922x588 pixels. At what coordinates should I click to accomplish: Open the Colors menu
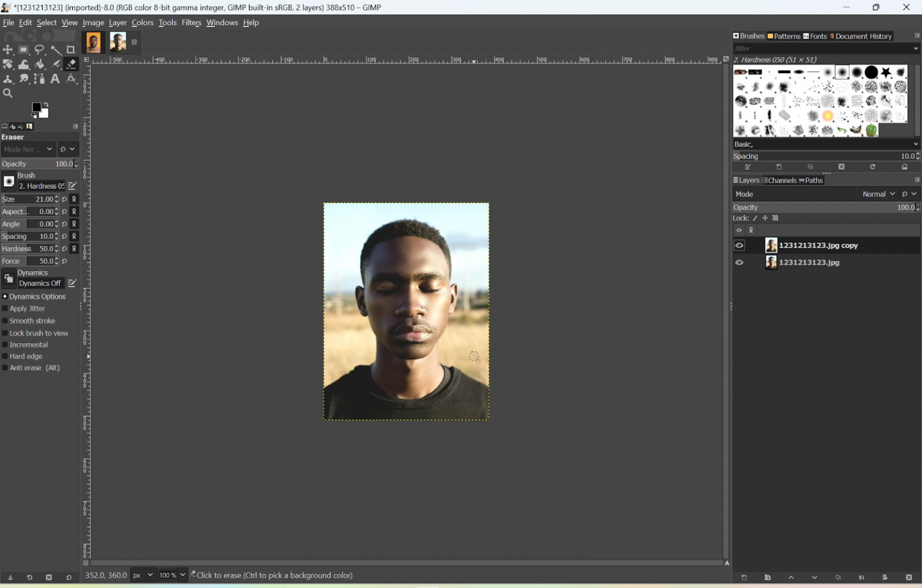142,22
